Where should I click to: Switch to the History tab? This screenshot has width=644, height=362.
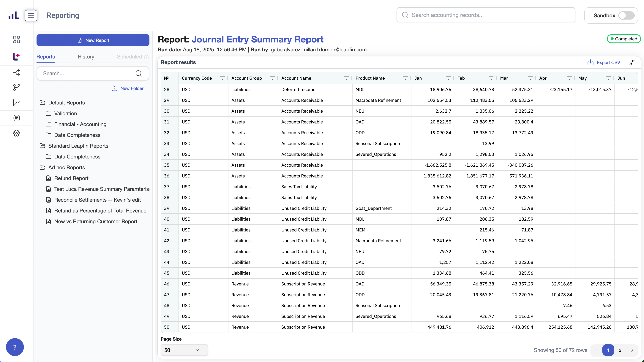pyautogui.click(x=86, y=57)
